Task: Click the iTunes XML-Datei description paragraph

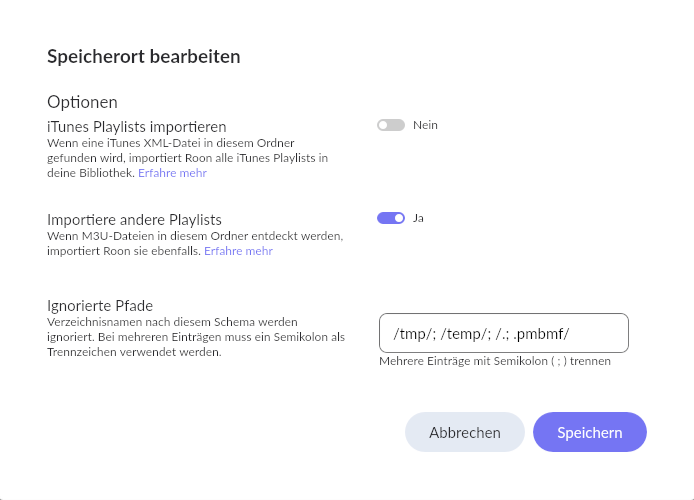Action: click(x=188, y=158)
